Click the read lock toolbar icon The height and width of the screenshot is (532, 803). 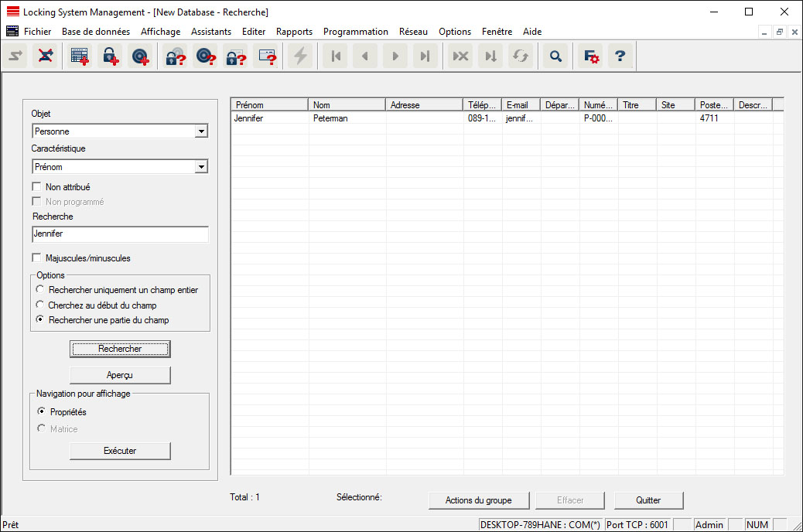[176, 56]
